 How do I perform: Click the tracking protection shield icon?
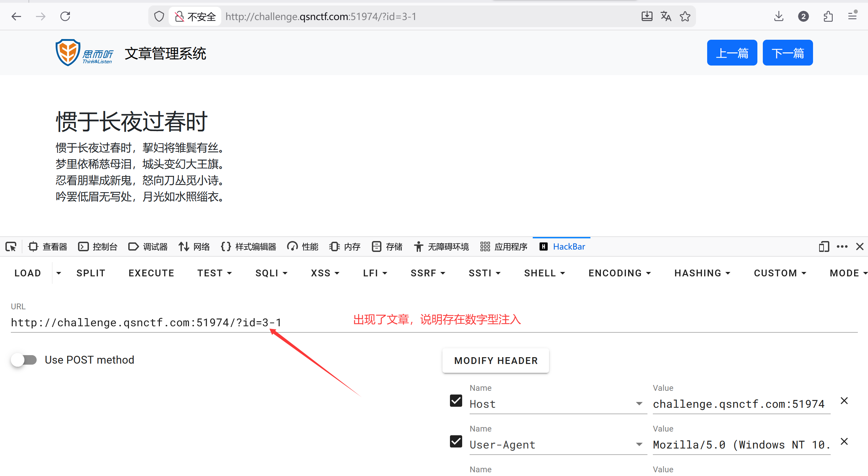(x=159, y=16)
